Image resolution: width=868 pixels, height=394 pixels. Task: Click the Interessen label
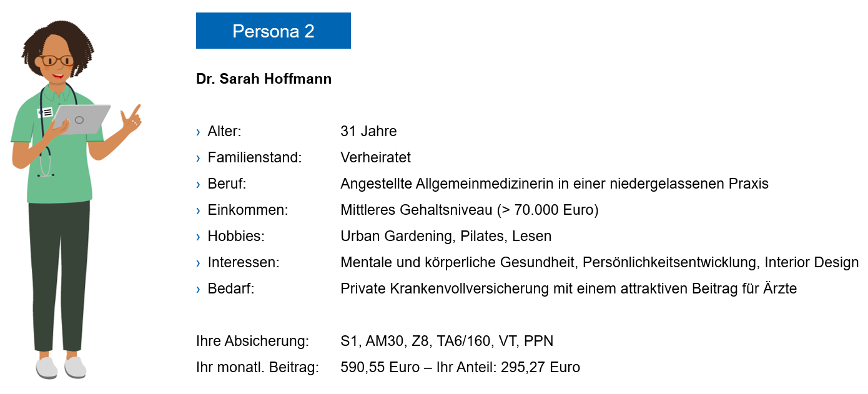click(244, 263)
